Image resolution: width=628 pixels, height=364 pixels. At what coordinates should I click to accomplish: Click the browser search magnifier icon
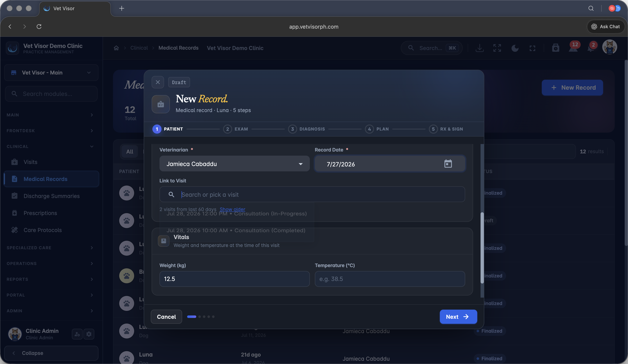pos(591,9)
